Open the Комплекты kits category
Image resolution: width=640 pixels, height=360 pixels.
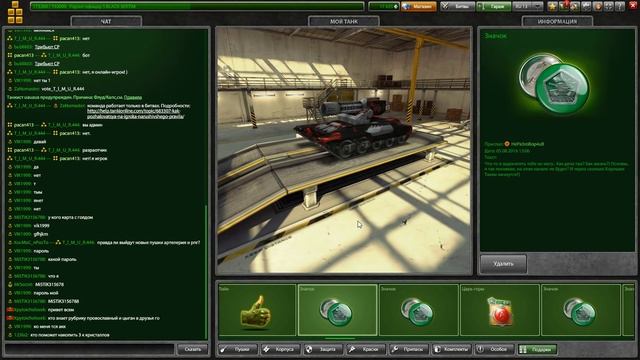(451, 349)
